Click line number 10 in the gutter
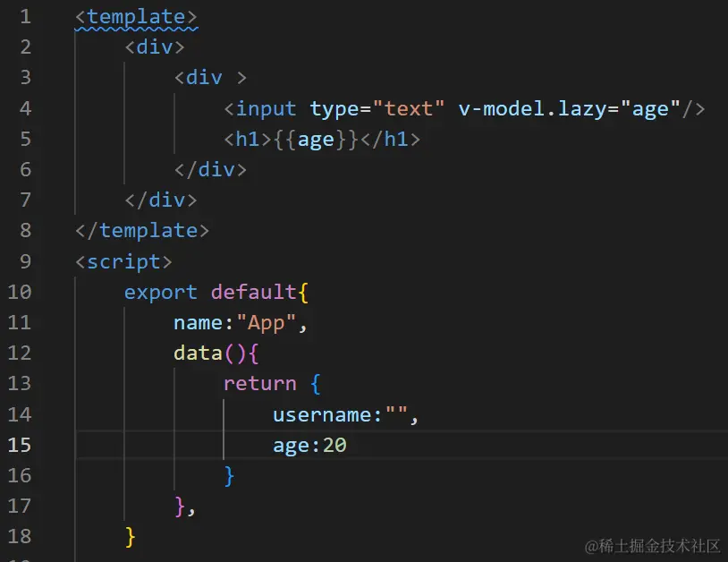The width and height of the screenshot is (728, 562). (20, 292)
